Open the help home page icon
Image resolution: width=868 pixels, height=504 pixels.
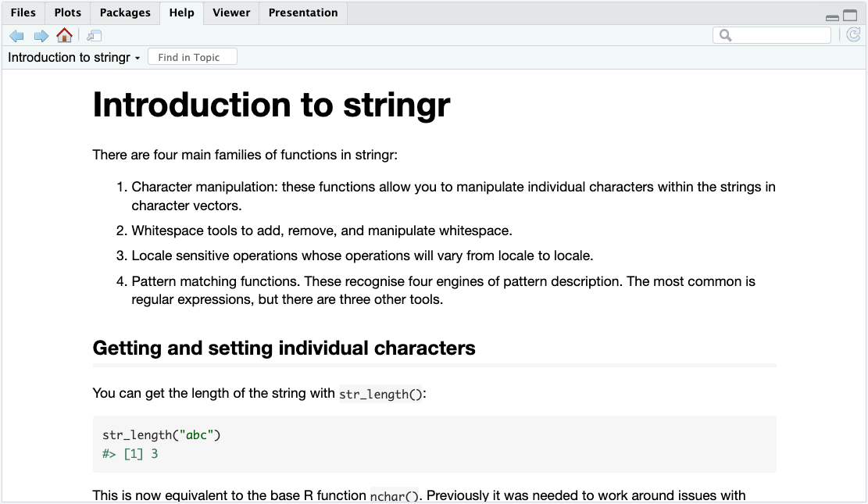click(x=64, y=35)
